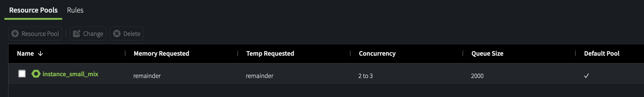Click the pencil edit icon beside Change

(77, 34)
